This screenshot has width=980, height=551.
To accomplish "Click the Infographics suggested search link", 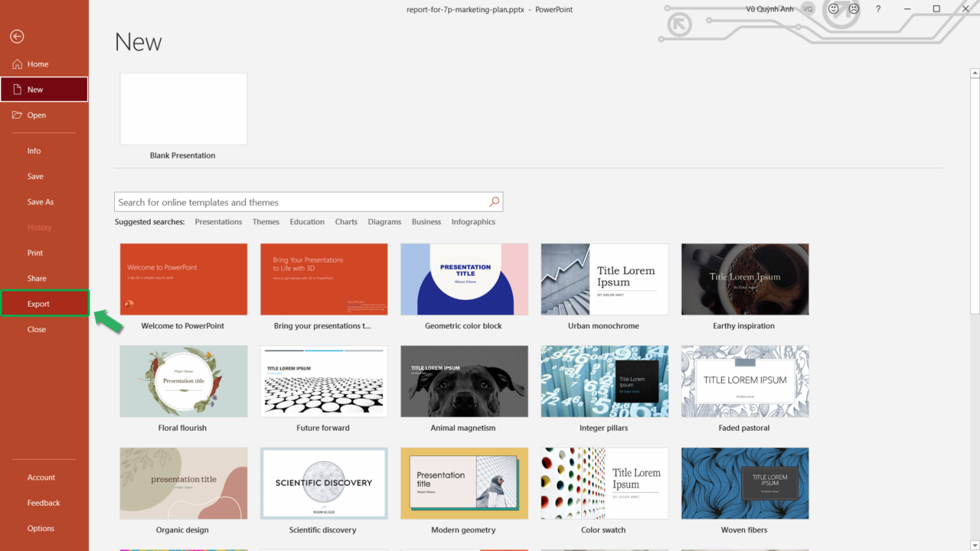I will pos(473,222).
